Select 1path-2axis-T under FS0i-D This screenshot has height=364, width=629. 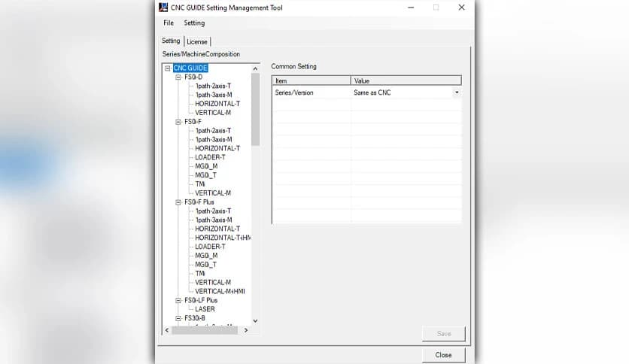[213, 86]
